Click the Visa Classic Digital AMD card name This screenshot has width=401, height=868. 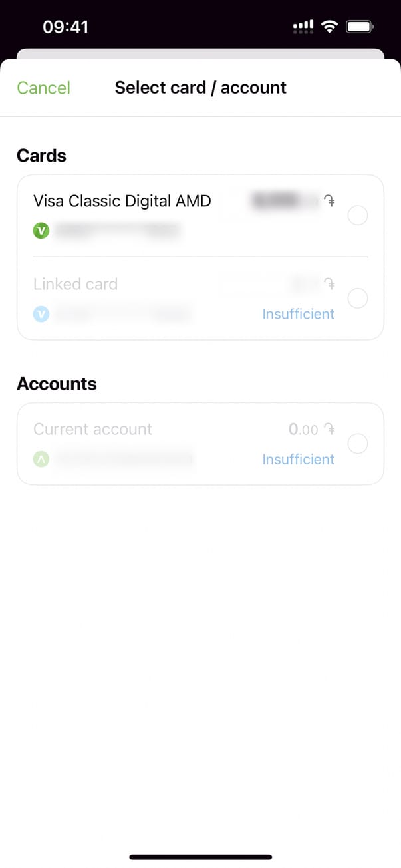(122, 200)
